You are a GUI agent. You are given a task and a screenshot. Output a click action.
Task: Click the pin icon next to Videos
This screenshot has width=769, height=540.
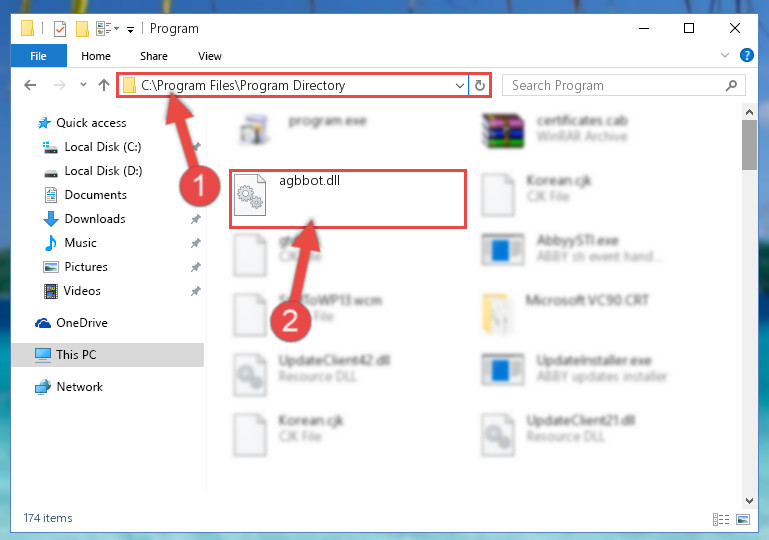pos(196,291)
